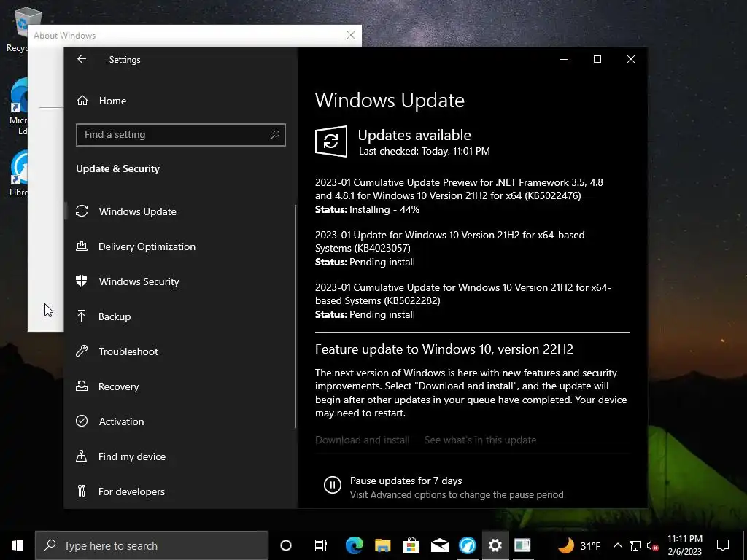
Task: Maximize the Settings window
Action: 597,59
